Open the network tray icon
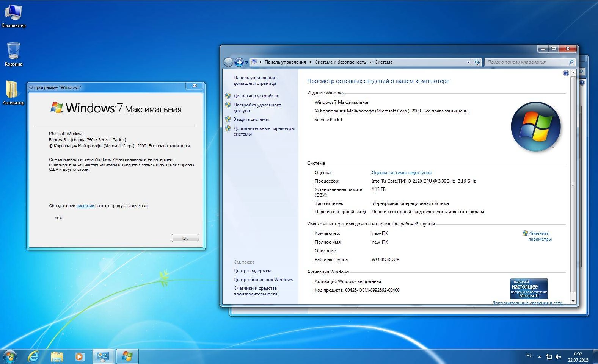Viewport: 598px width, 364px height. point(549,356)
